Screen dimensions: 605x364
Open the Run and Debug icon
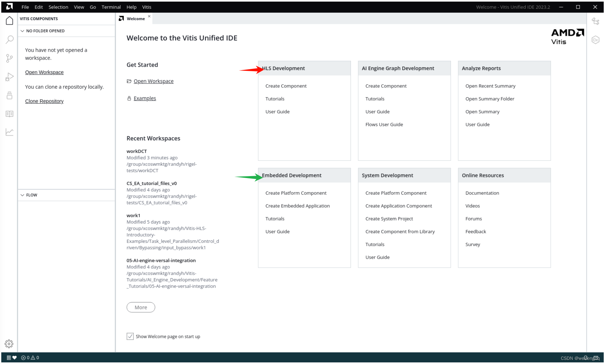pyautogui.click(x=10, y=77)
